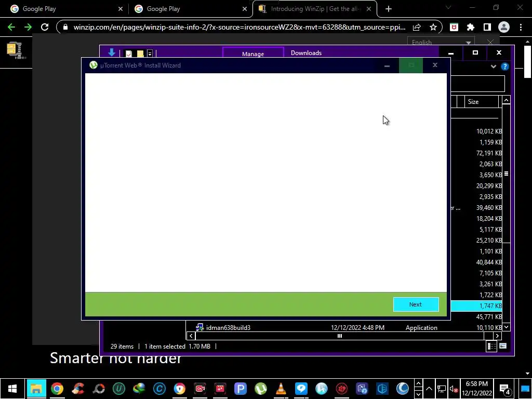Open File Explorer help (blue question mark)

(505, 66)
